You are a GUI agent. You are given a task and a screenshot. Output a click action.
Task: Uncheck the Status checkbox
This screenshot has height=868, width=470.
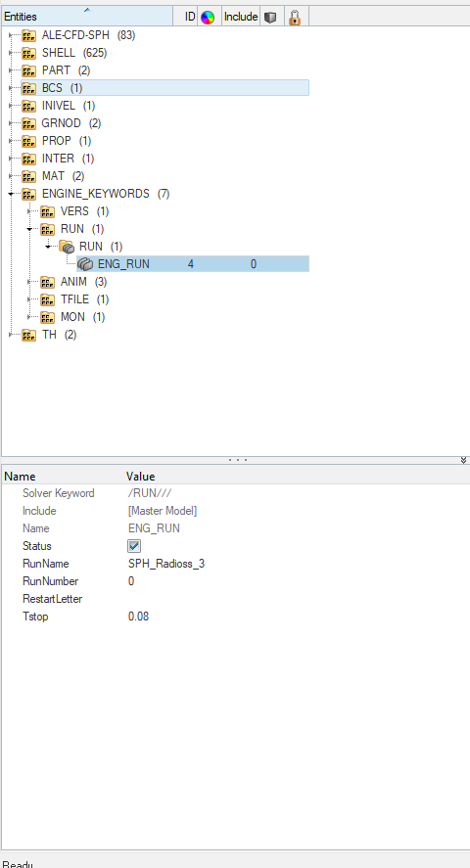(x=134, y=546)
